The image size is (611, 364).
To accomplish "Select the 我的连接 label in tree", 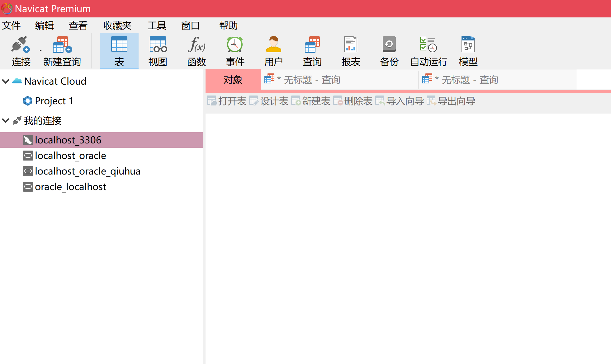I will (43, 120).
